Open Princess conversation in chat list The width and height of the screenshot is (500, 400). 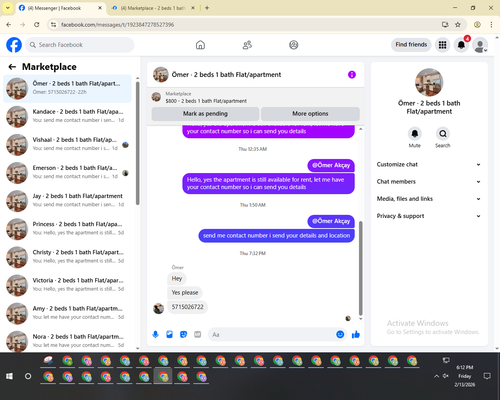[67, 229]
